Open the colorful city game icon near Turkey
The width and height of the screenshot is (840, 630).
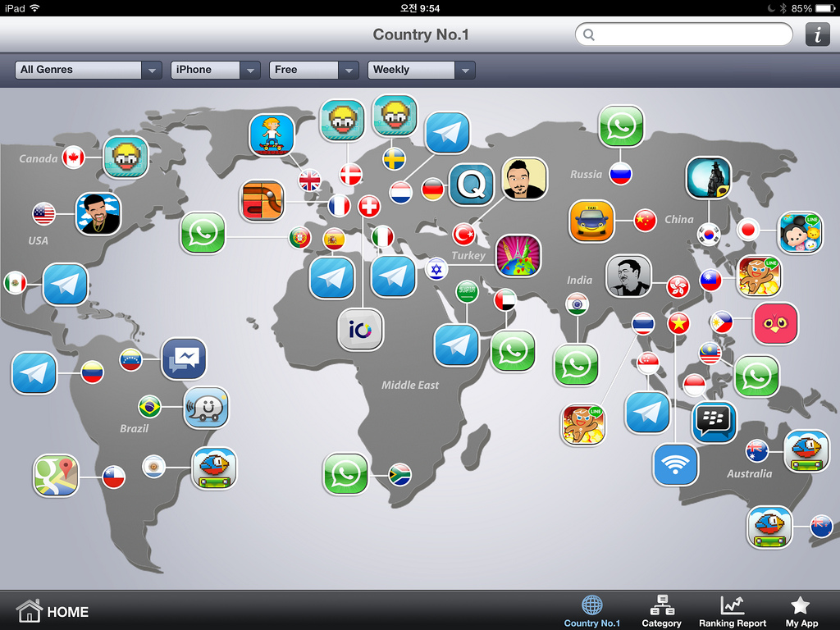click(x=518, y=256)
